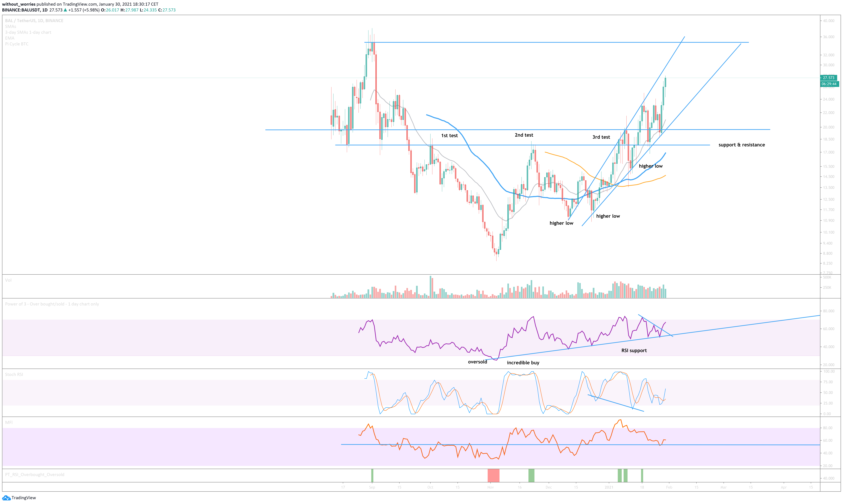843x504 pixels.
Task: Click the '3-day SMAs 1-day chart' label
Action: tap(28, 32)
